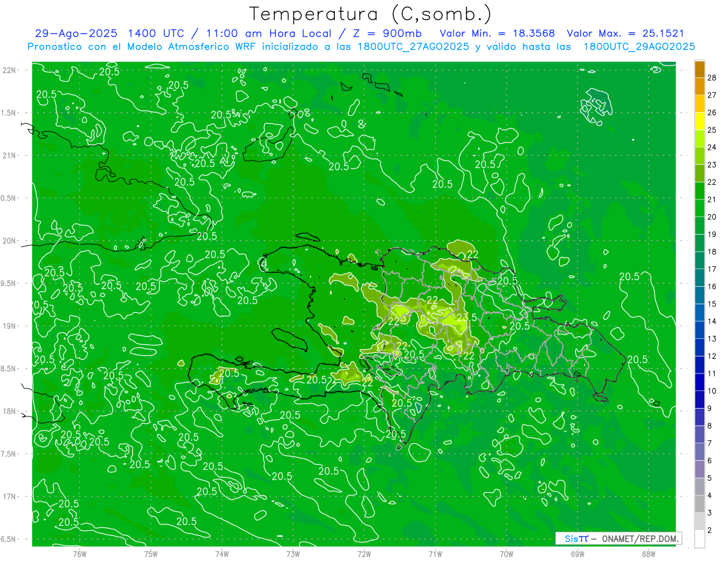Viewport: 728px width, 562px height.
Task: Select the date '29-Ago-2025' in header
Action: click(75, 33)
